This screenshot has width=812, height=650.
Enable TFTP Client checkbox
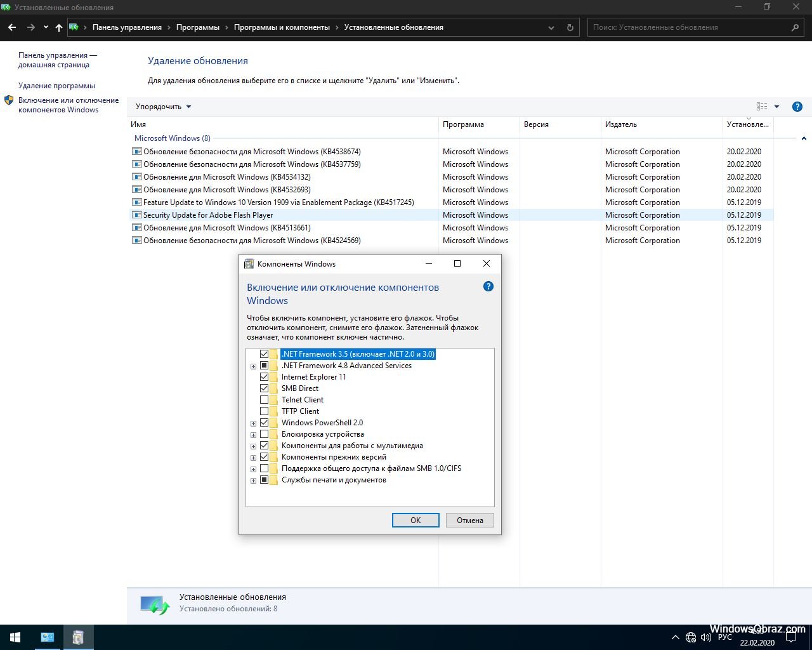pyautogui.click(x=265, y=411)
